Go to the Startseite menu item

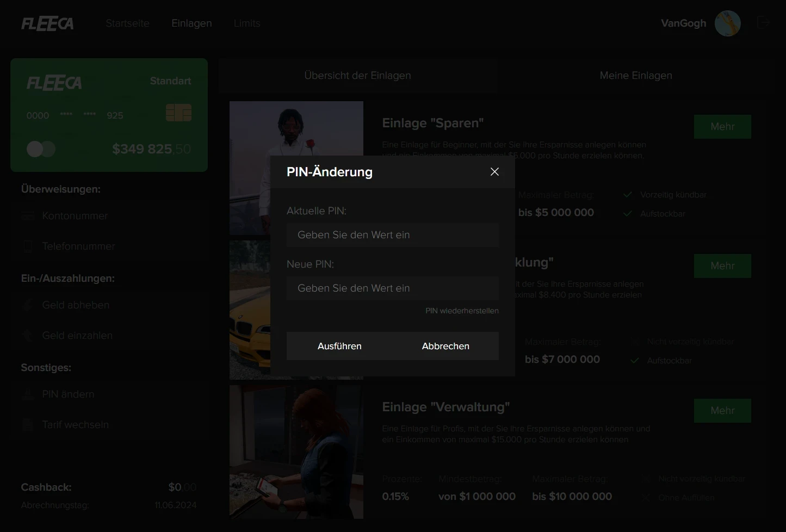(x=127, y=23)
